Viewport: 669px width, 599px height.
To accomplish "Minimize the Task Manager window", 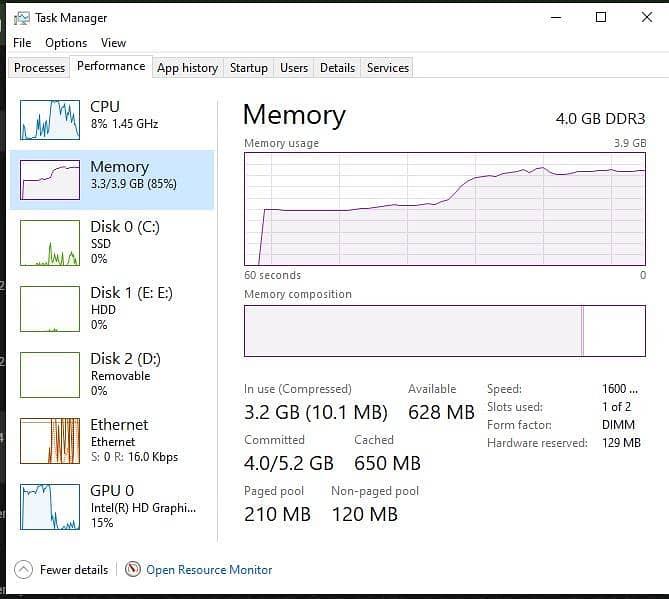I will tap(556, 17).
